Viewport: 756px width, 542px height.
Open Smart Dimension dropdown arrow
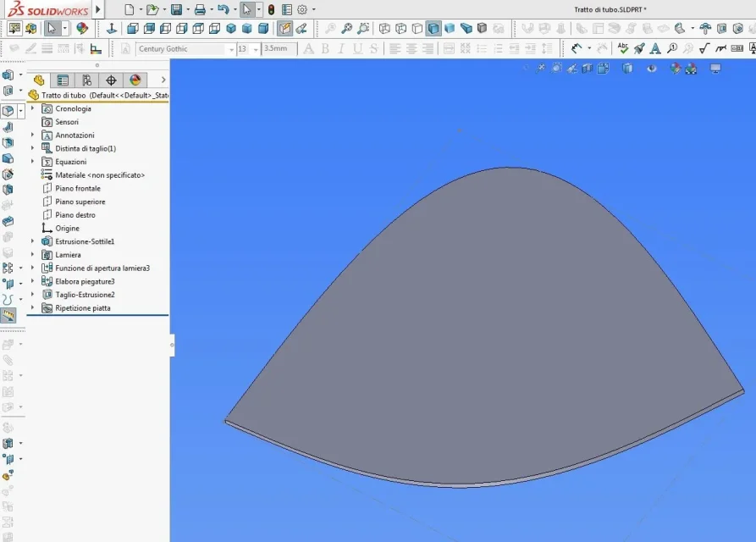tap(589, 47)
